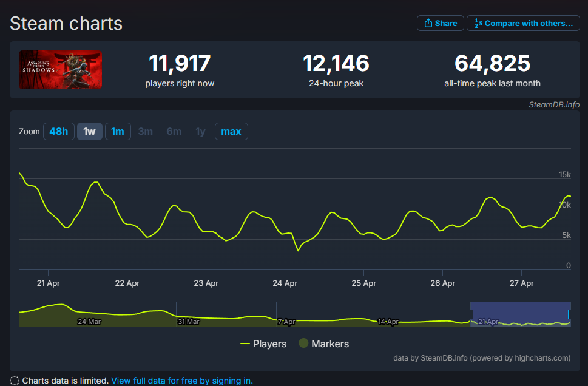
Task: Click the 14 Apr navigator label
Action: click(x=388, y=322)
